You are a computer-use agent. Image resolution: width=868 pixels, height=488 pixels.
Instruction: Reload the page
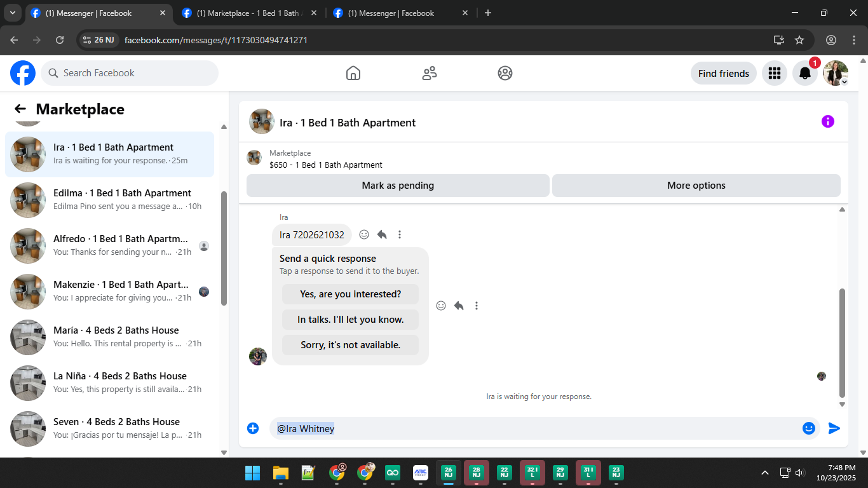(x=60, y=40)
